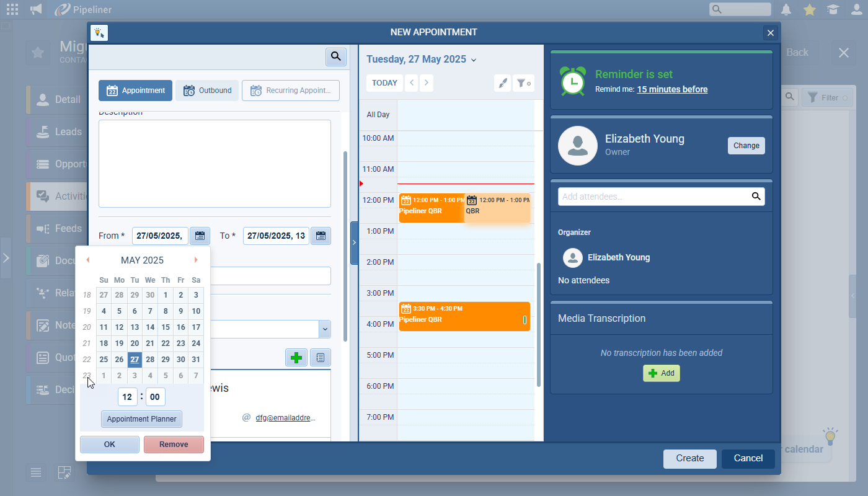Click the Add attendees search field
Viewport: 868px width, 496px height.
pyautogui.click(x=654, y=197)
